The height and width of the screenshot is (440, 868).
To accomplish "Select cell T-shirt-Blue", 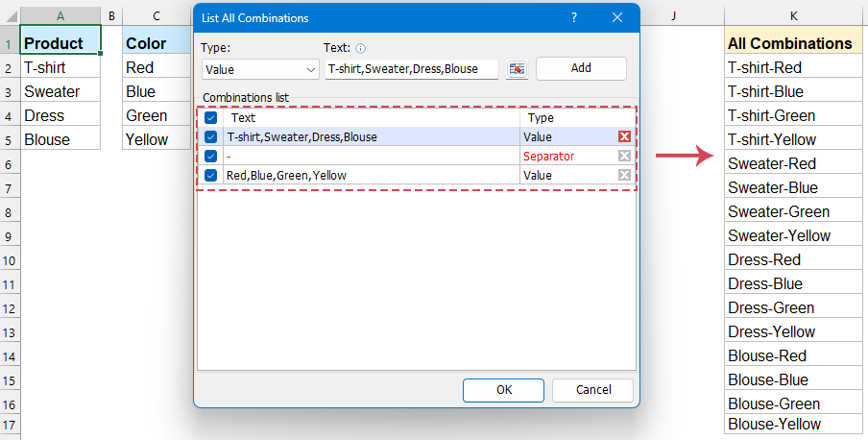I will 793,91.
